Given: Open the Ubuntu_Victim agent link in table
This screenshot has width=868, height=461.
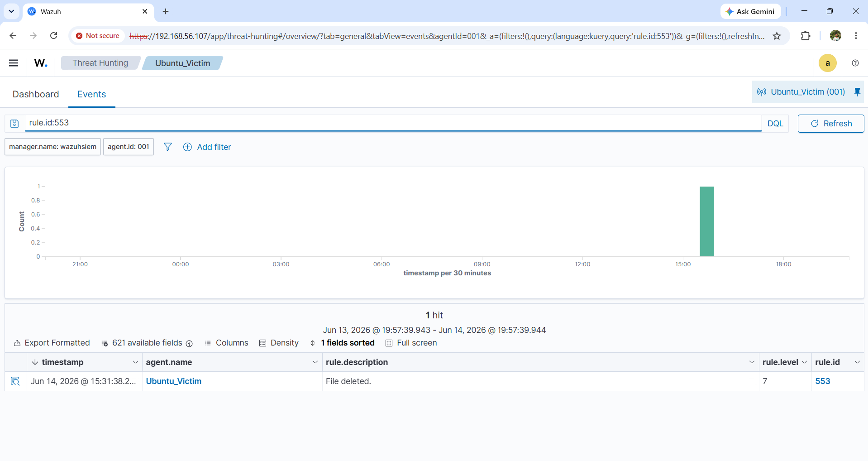Looking at the screenshot, I should click(173, 381).
